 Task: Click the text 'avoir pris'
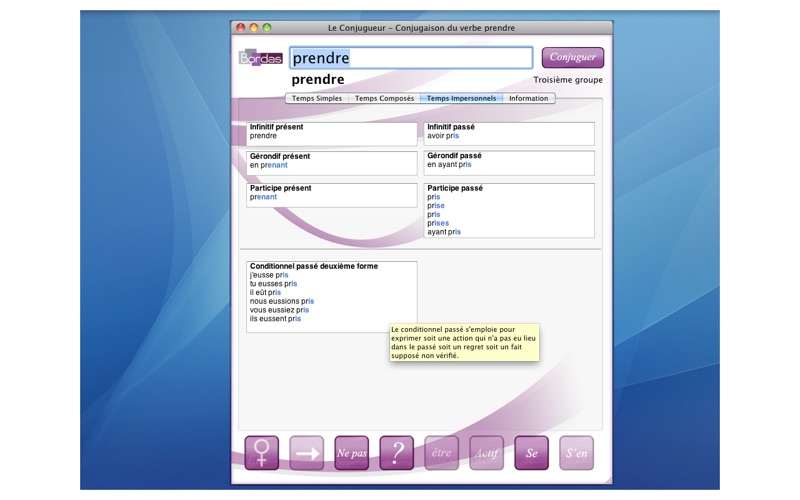pyautogui.click(x=443, y=136)
